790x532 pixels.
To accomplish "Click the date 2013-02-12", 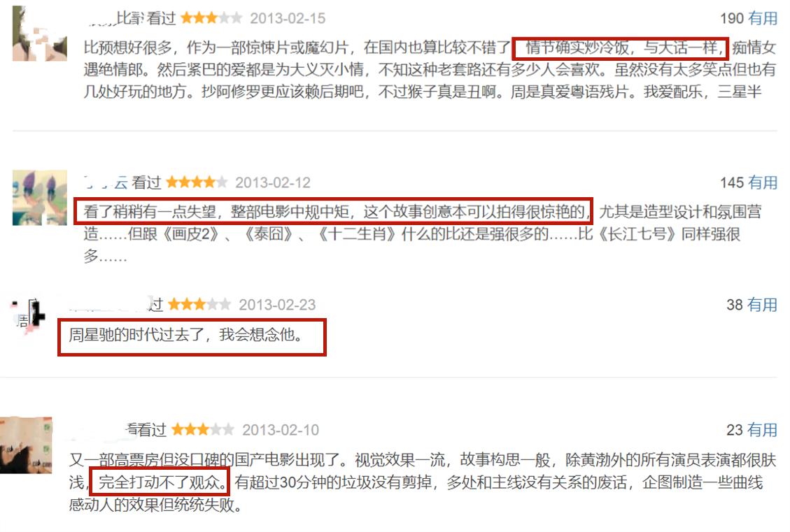I will [273, 182].
